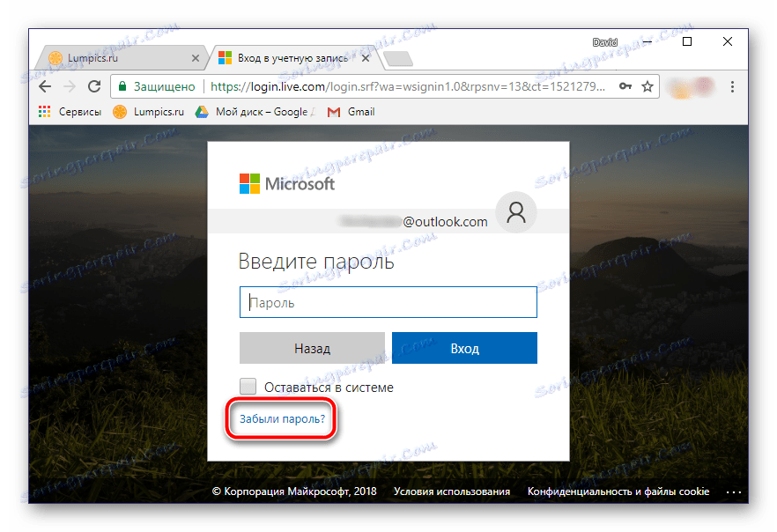
Task: Maximize the browser window
Action: tap(687, 41)
